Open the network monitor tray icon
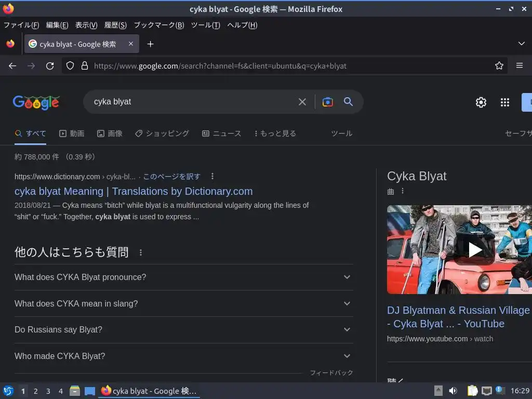 (x=486, y=391)
